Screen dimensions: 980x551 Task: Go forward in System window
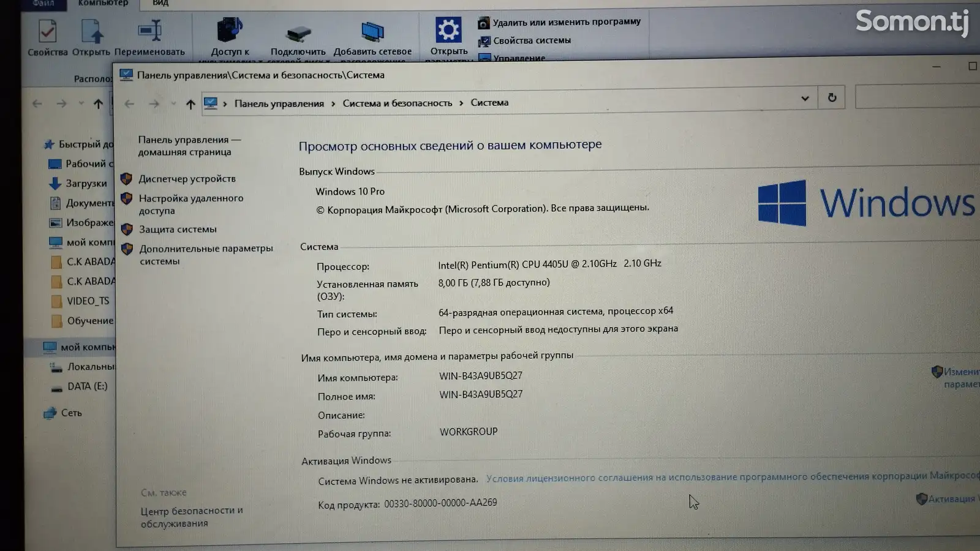tap(154, 103)
